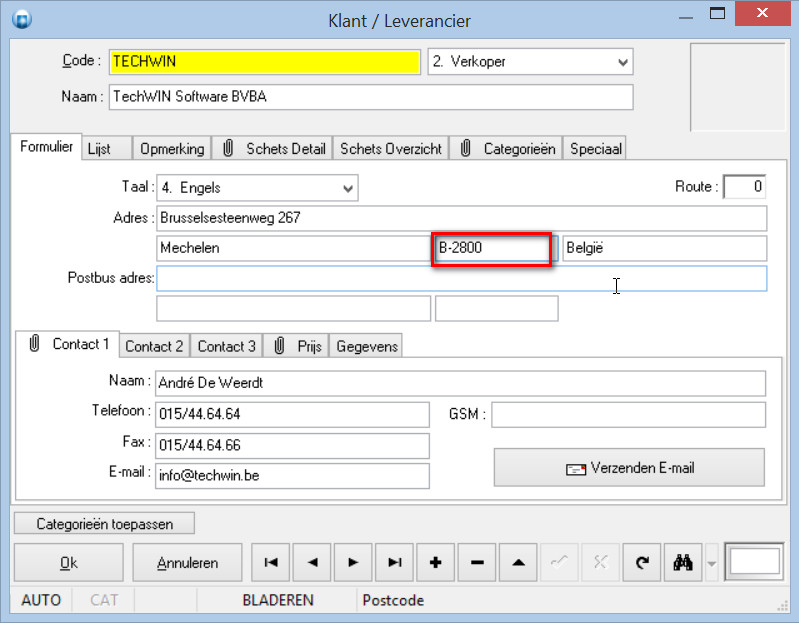The width and height of the screenshot is (799, 623).
Task: Go to the first record in navigator
Action: point(271,562)
